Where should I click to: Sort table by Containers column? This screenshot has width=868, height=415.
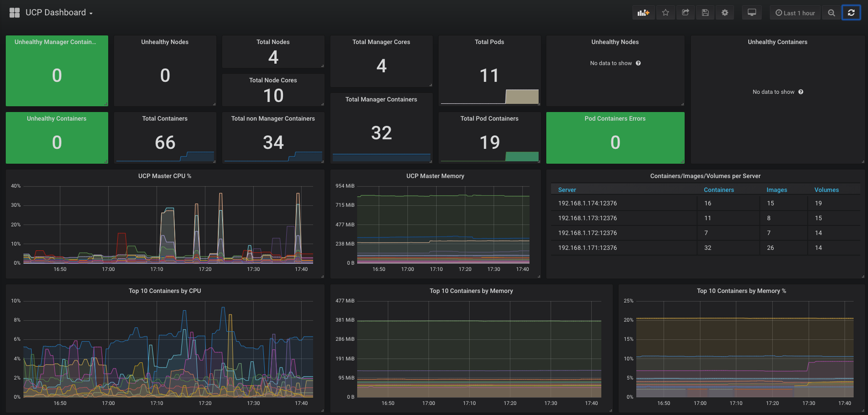(719, 190)
